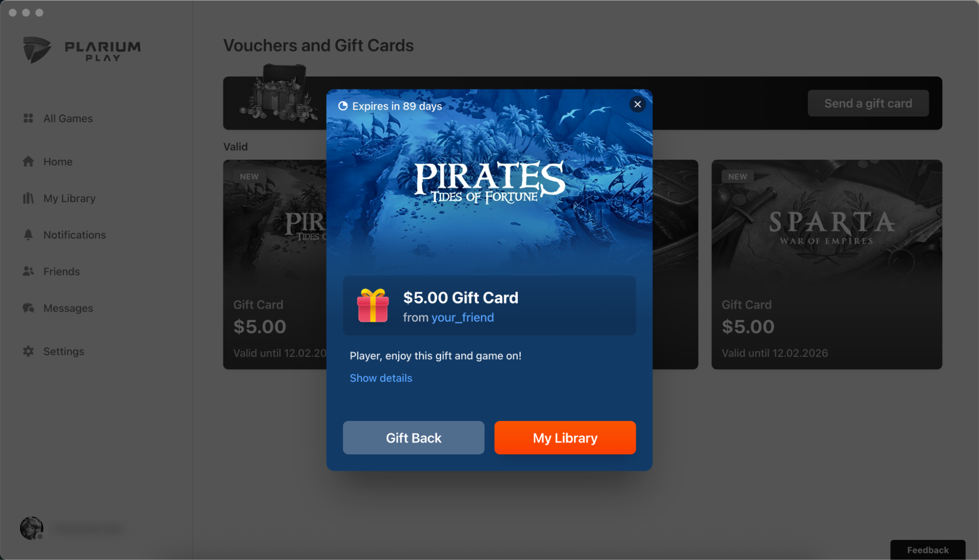Open My Library books icon
The image size is (979, 560).
28,198
